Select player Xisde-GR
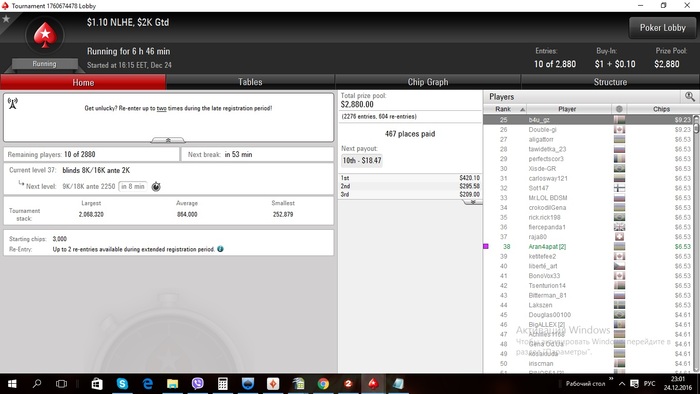The width and height of the screenshot is (700, 394). point(588,169)
